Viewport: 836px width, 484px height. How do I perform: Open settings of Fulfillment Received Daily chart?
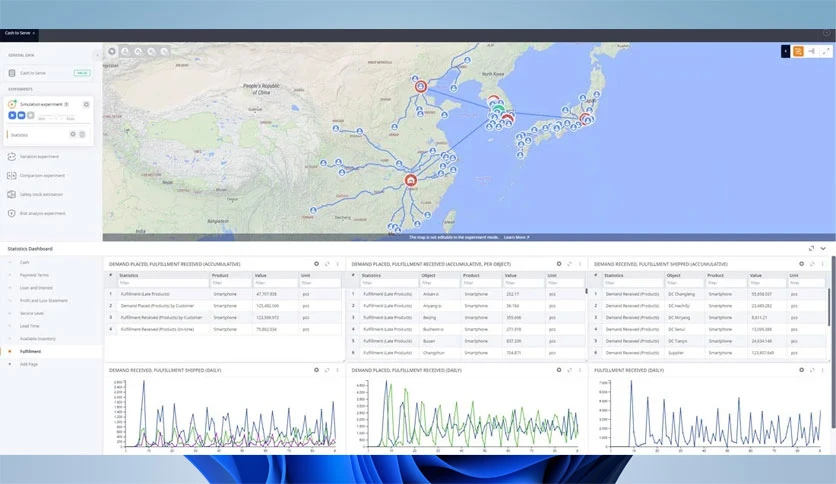801,370
